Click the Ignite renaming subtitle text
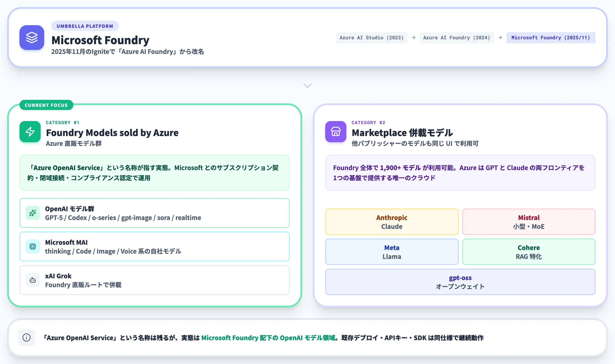The height and width of the screenshot is (364, 615). [127, 51]
